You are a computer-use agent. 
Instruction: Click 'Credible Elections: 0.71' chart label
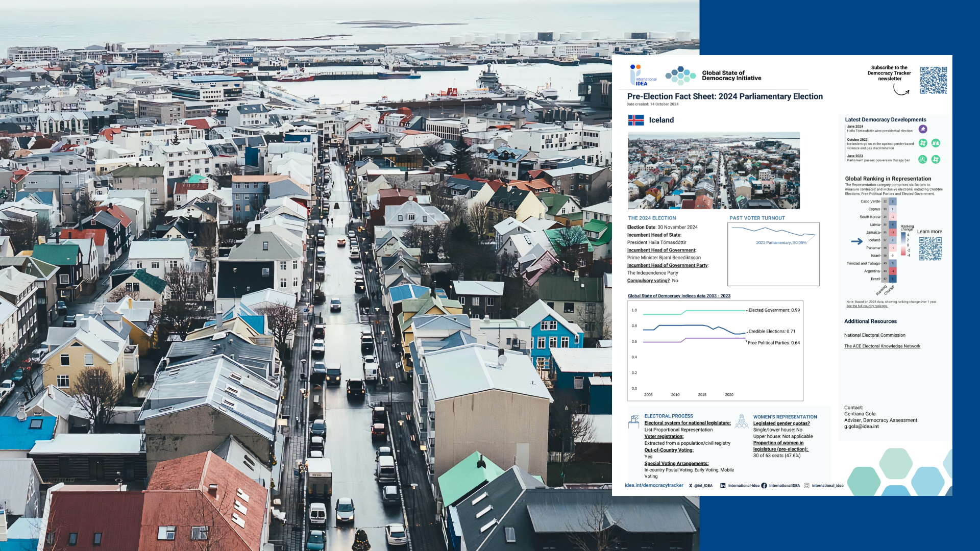pos(772,332)
